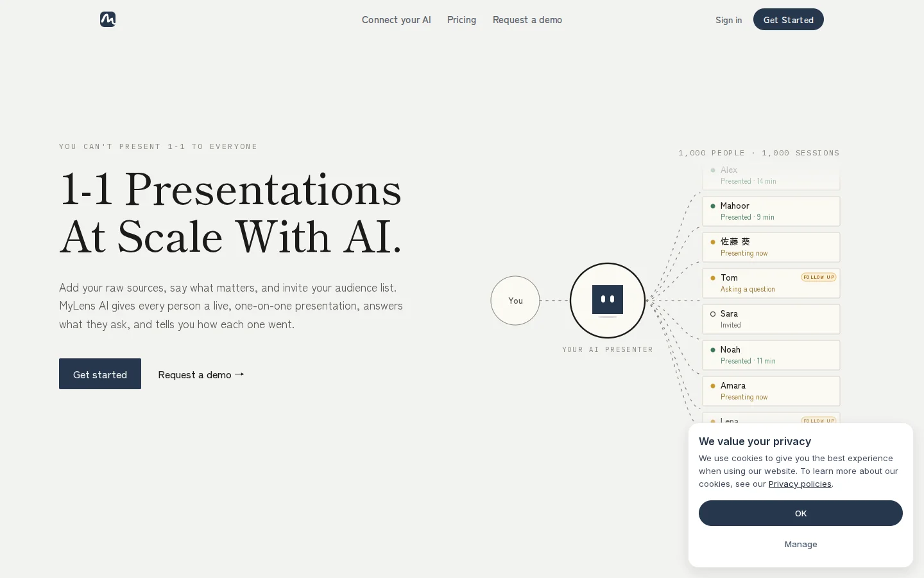The image size is (924, 578).
Task: Open the Mahoor presented session card
Action: pos(771,211)
